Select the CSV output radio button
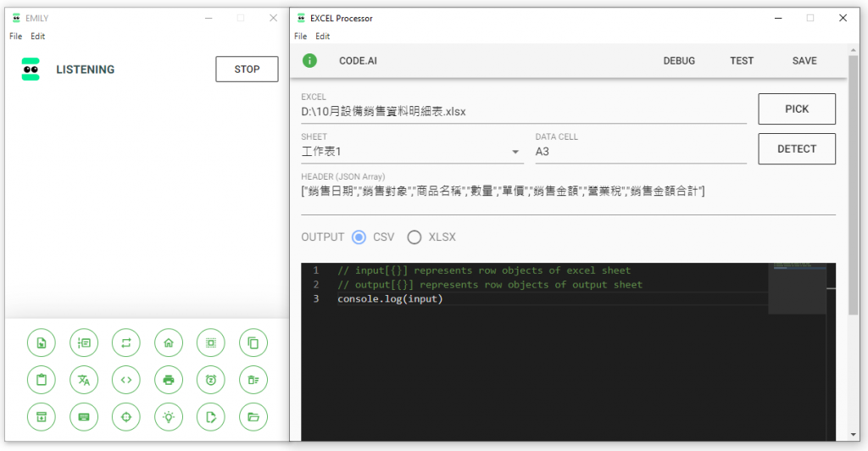This screenshot has height=451, width=868. (359, 237)
